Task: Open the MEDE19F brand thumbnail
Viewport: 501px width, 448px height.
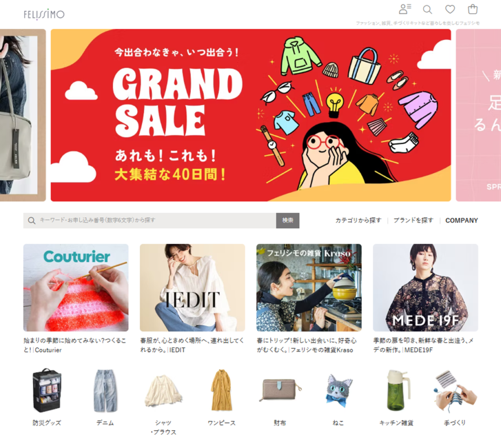Action: click(x=425, y=288)
